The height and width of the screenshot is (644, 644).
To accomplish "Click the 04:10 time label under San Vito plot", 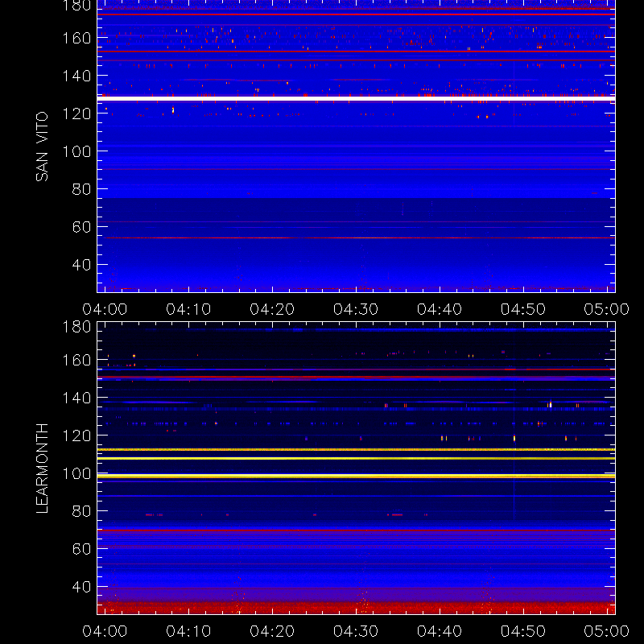I will pyautogui.click(x=188, y=309).
